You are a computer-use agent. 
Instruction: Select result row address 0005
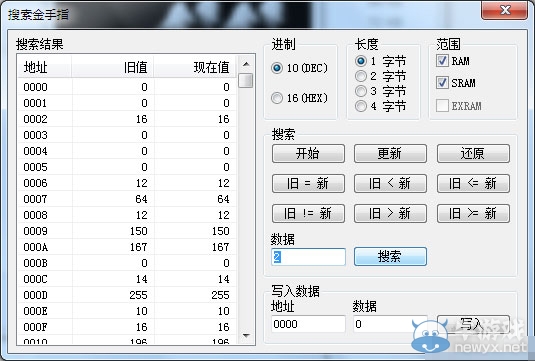127,167
